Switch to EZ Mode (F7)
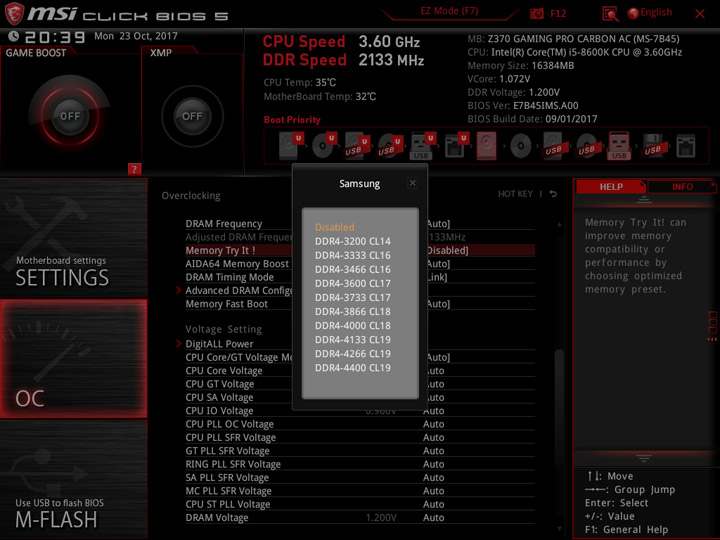Image resolution: width=720 pixels, height=540 pixels. pos(449,11)
